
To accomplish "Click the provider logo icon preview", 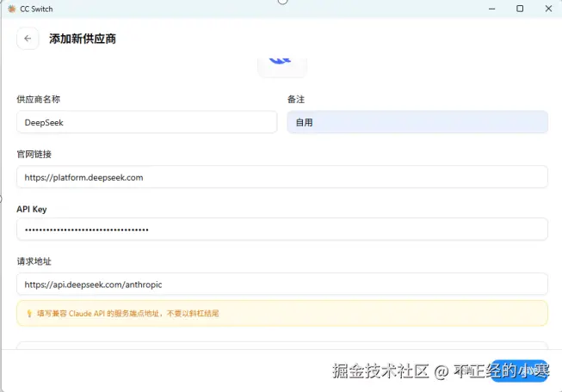I will click(x=282, y=66).
